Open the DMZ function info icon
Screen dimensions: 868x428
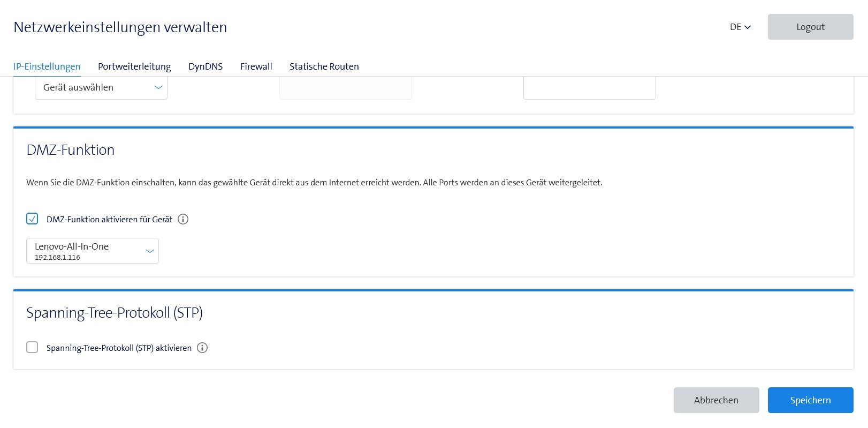click(x=183, y=219)
